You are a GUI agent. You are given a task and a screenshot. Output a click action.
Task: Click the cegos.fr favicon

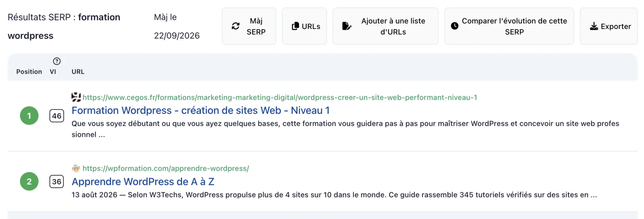tap(76, 97)
